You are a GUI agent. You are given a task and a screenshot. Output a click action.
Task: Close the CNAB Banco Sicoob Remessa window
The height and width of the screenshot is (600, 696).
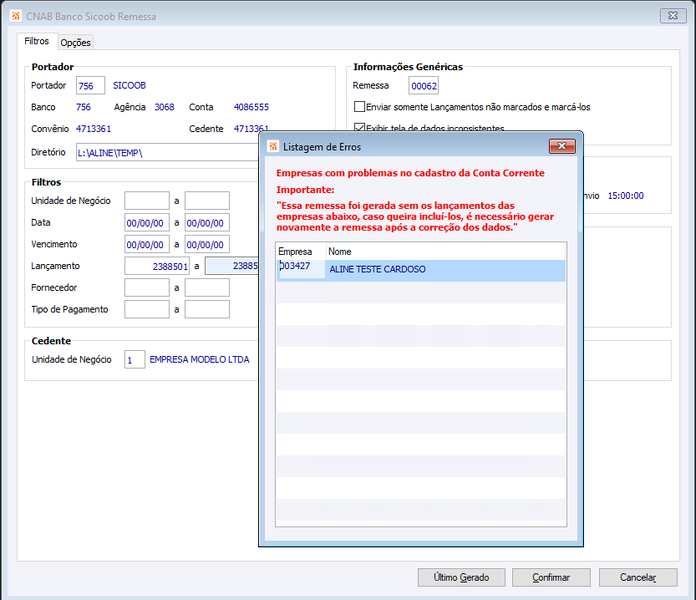tap(673, 16)
